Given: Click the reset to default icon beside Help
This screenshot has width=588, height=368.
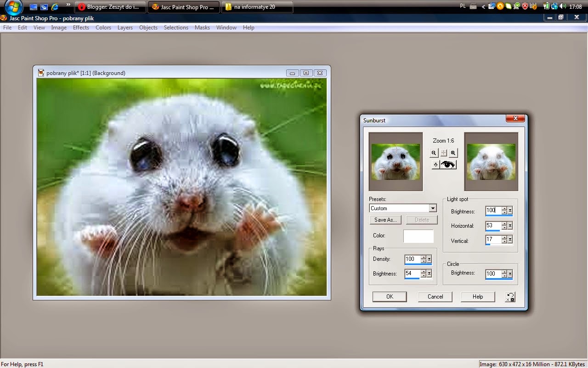Looking at the screenshot, I should [510, 297].
